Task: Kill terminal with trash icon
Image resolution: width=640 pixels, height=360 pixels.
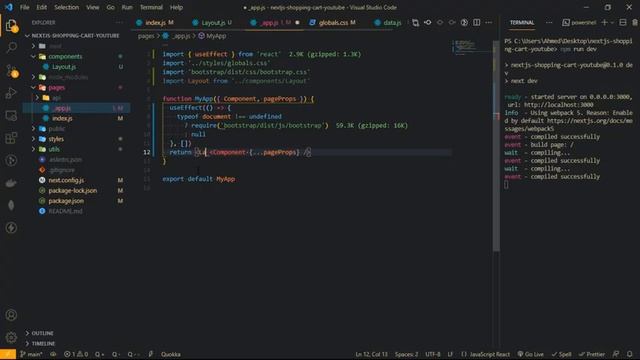Action: (x=635, y=22)
